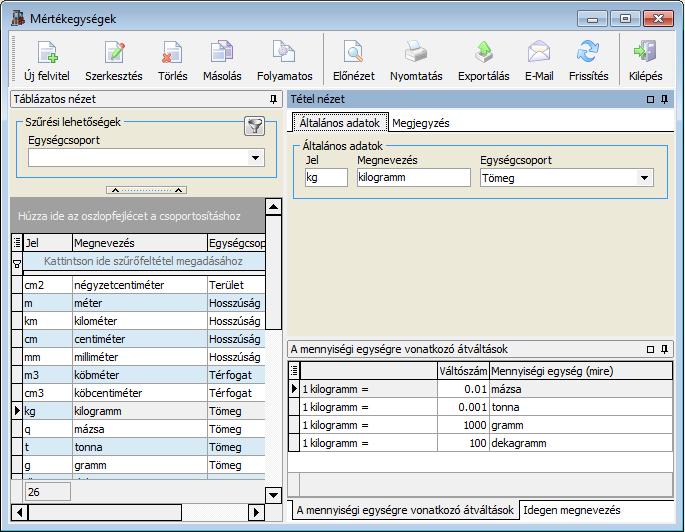
Task: Refresh the list with Frissítés icon
Action: point(588,52)
